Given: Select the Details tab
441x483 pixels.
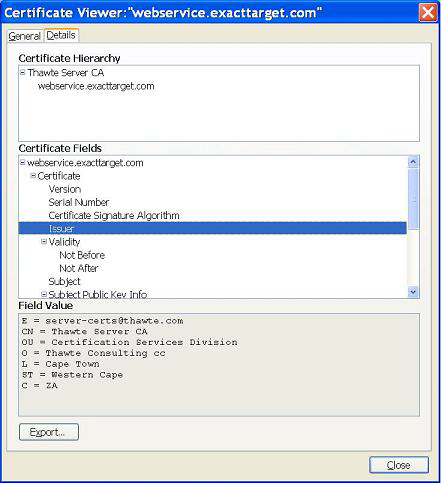Looking at the screenshot, I should tap(61, 35).
